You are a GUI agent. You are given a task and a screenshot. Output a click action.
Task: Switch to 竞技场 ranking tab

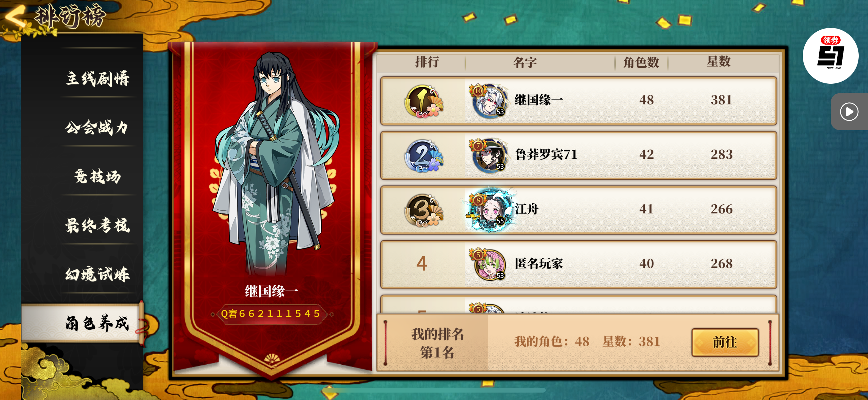[98, 176]
